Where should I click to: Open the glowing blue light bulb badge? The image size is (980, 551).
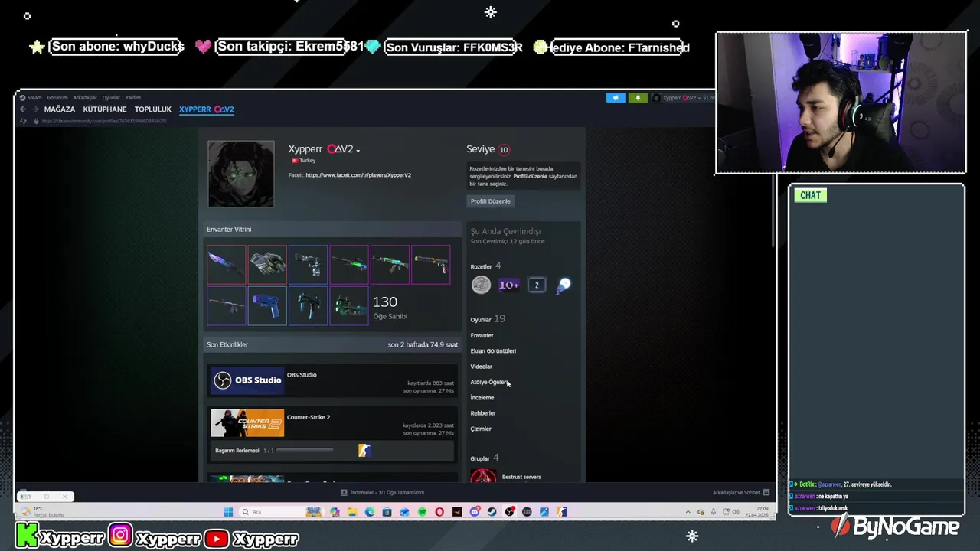(x=563, y=285)
